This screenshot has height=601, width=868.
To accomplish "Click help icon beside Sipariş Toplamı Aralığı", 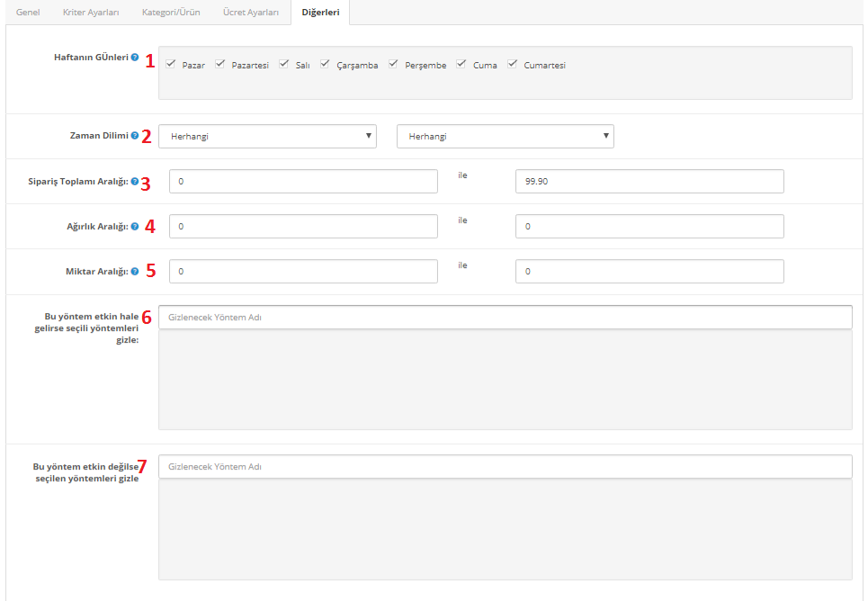I will click(x=135, y=181).
